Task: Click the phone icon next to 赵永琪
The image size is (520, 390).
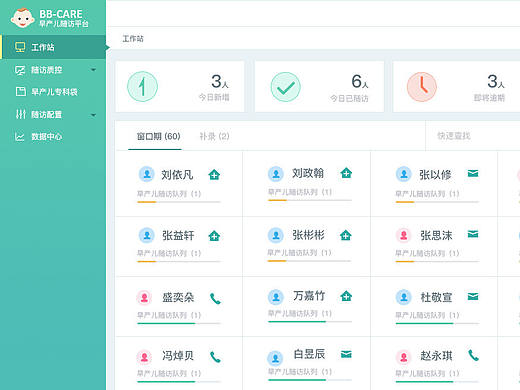Action: tap(473, 355)
